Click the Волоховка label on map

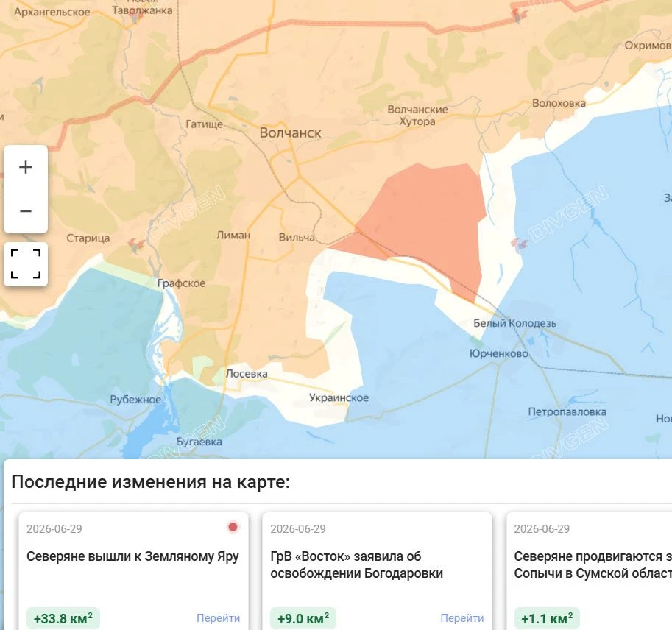click(559, 103)
